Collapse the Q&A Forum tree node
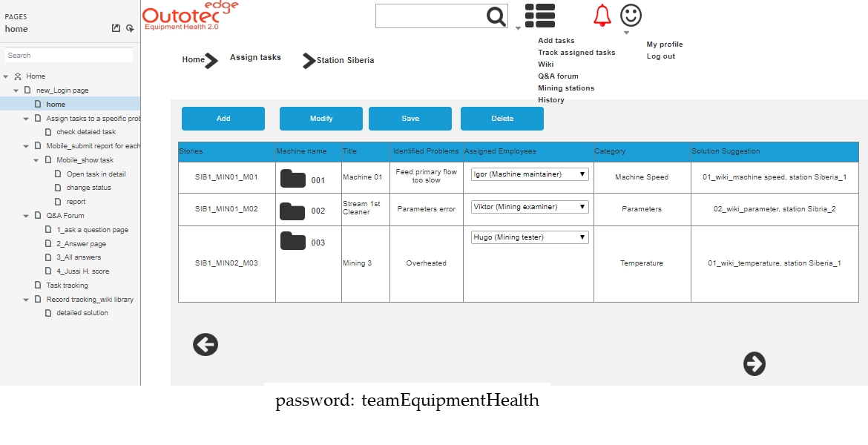 [26, 216]
